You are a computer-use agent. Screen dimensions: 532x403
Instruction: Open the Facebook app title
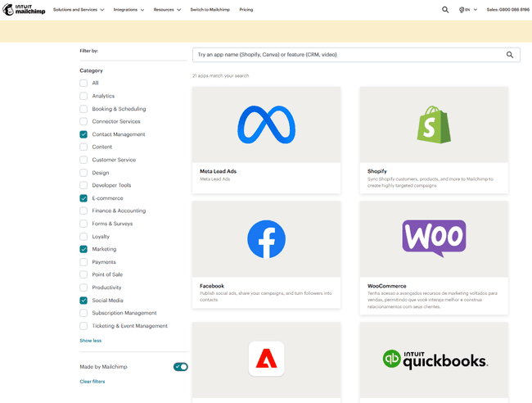tap(212, 286)
